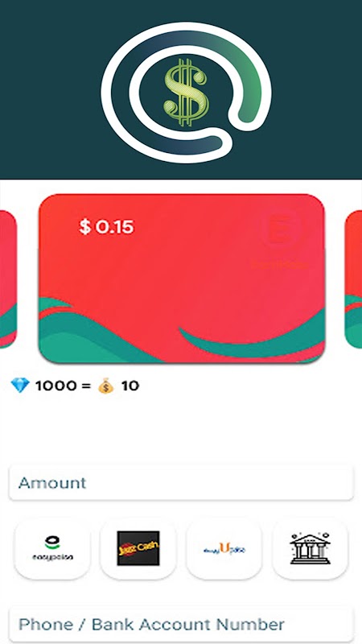Tap the $ 0.15 balance text

tap(106, 227)
